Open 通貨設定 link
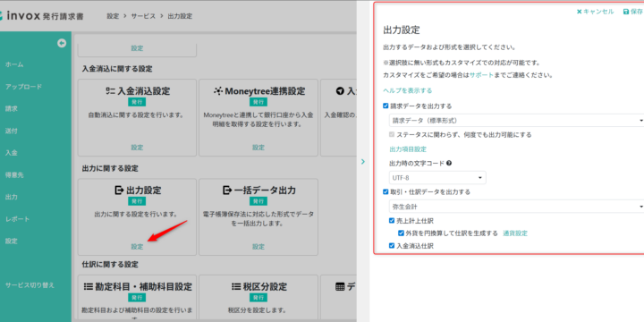Image resolution: width=644 pixels, height=322 pixels. coord(515,233)
